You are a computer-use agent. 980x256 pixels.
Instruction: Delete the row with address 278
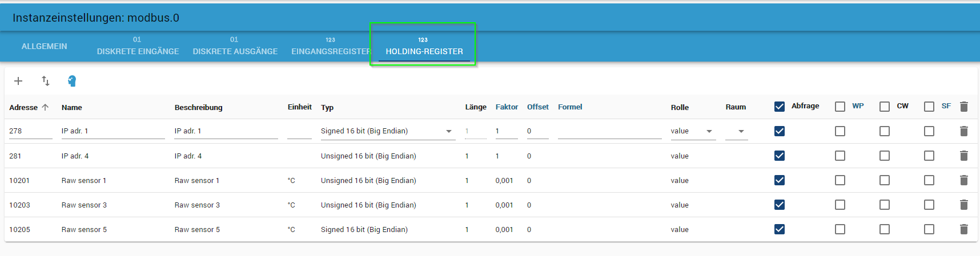[x=963, y=131]
